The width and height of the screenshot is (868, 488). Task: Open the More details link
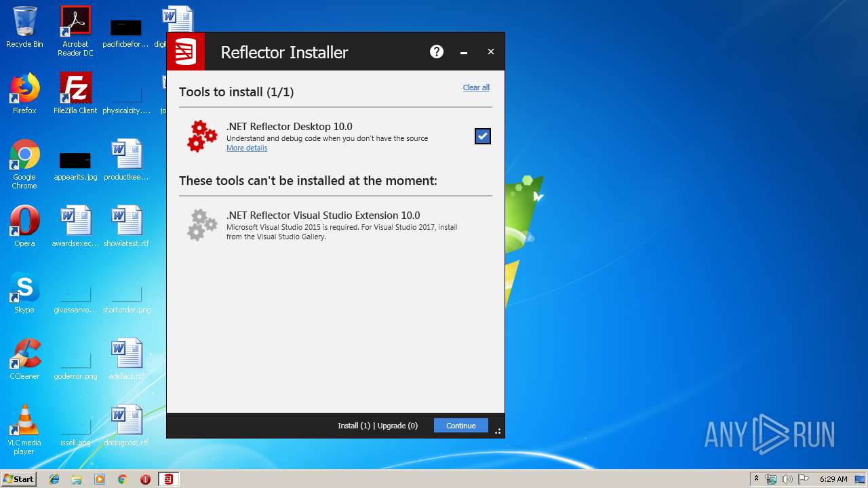coord(247,148)
